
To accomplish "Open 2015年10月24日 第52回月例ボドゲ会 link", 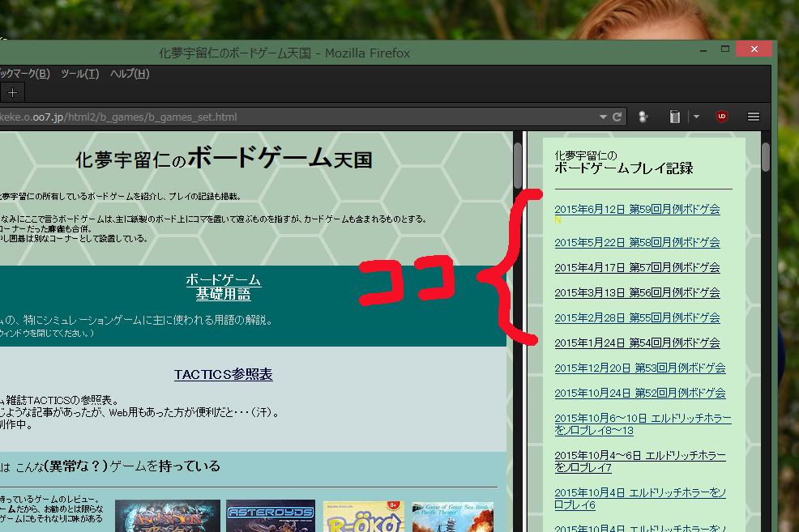I will (x=640, y=393).
